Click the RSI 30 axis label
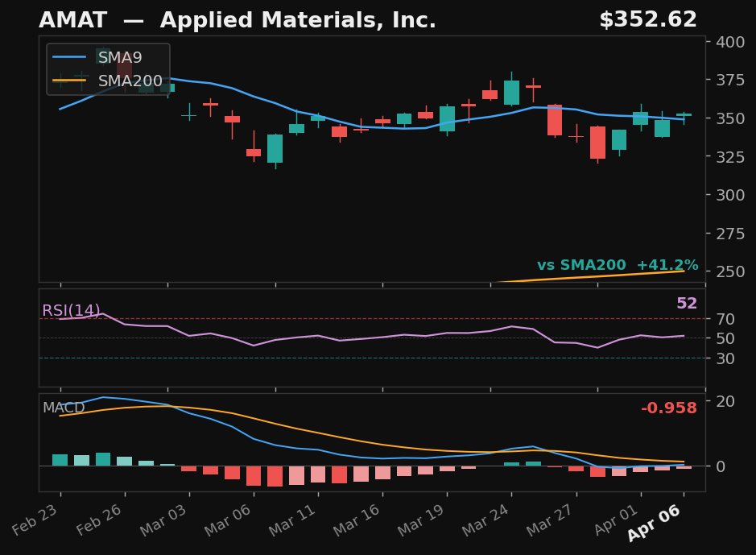Screen dimensions: 756x555 tap(725, 358)
